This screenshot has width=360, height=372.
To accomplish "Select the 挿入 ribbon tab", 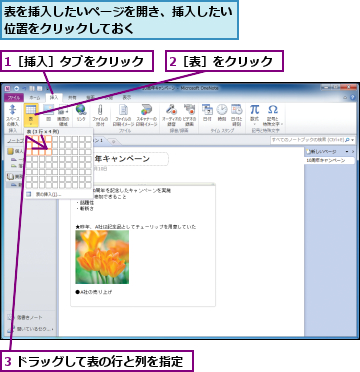I will click(54, 98).
